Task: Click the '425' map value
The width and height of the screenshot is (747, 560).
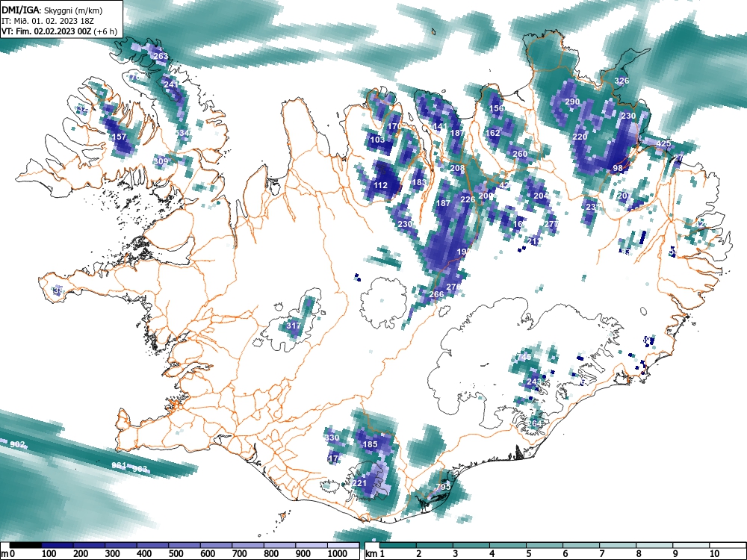Action: pos(663,143)
